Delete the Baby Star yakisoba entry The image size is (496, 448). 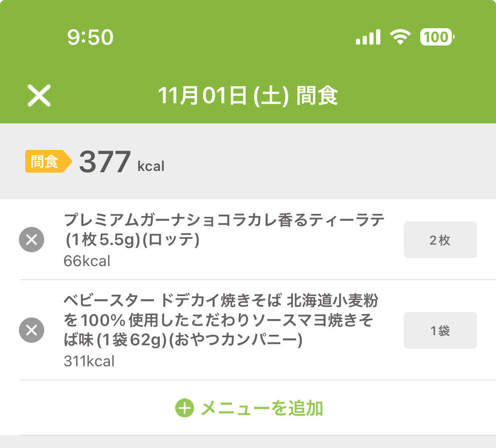[x=32, y=330]
